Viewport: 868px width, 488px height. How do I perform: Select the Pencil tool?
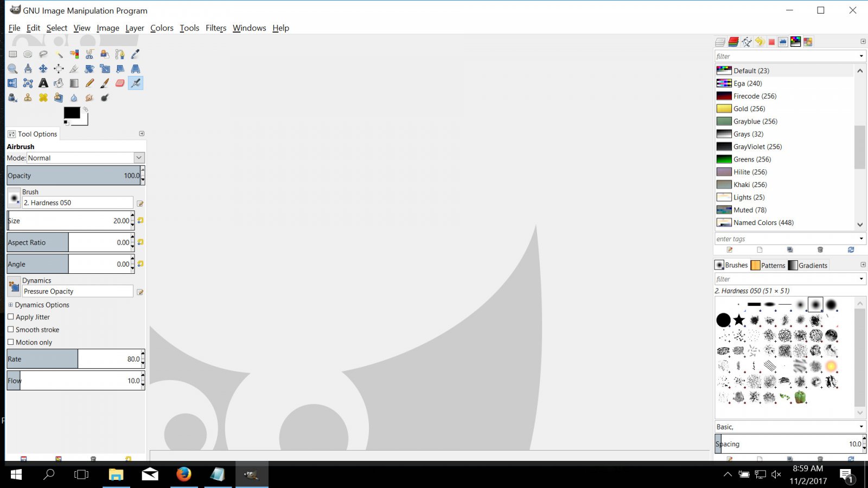pyautogui.click(x=90, y=83)
